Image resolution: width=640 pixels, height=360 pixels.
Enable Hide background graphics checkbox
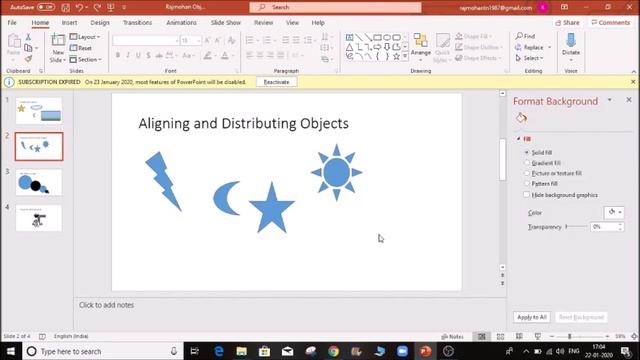click(x=527, y=195)
